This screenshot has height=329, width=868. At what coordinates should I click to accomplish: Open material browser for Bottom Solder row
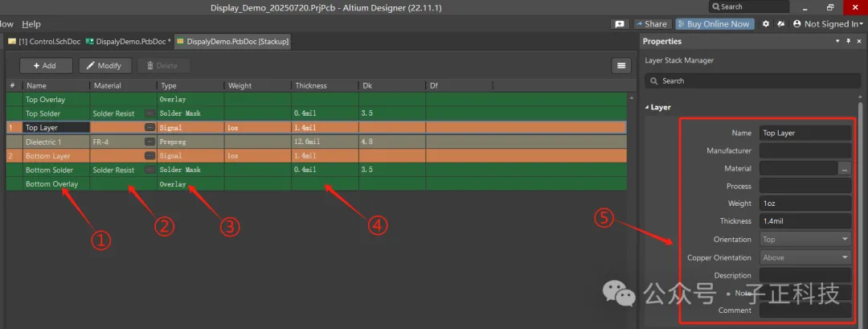150,170
